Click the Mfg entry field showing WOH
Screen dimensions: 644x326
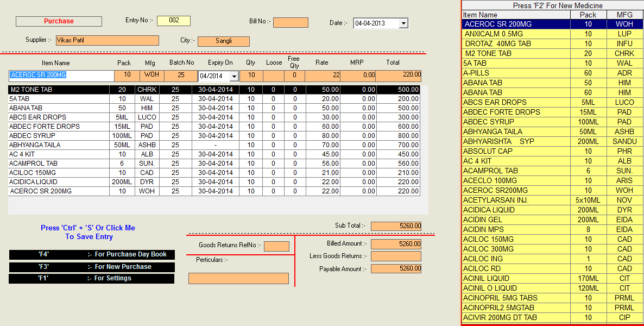(152, 76)
